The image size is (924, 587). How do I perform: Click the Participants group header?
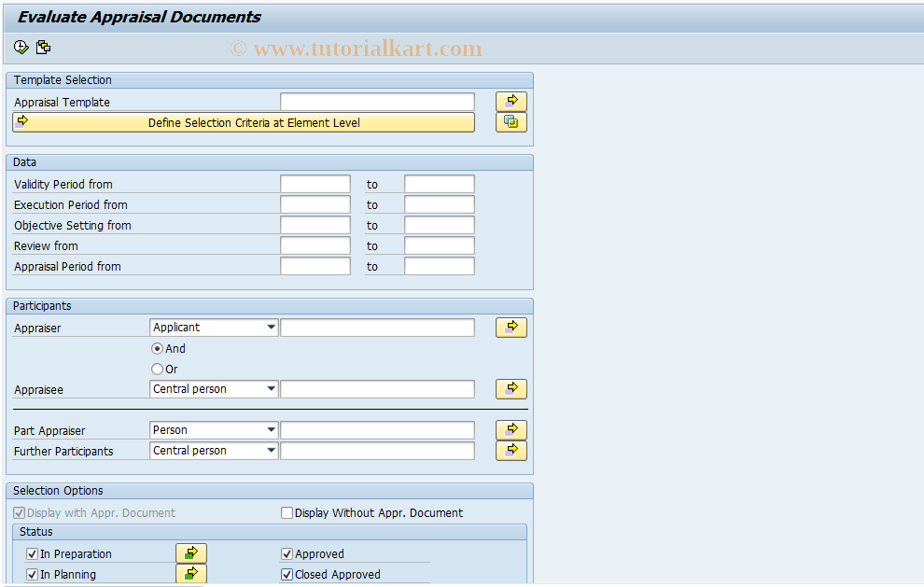[270, 306]
